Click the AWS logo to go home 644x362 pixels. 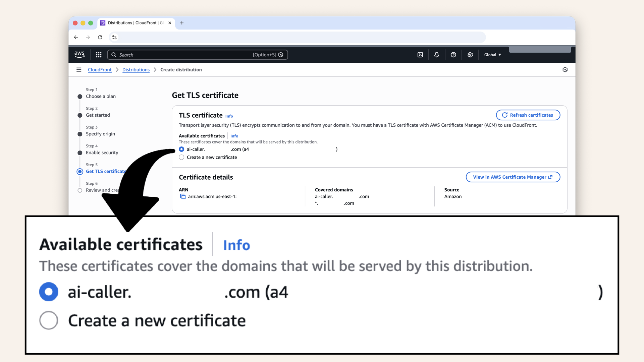79,54
